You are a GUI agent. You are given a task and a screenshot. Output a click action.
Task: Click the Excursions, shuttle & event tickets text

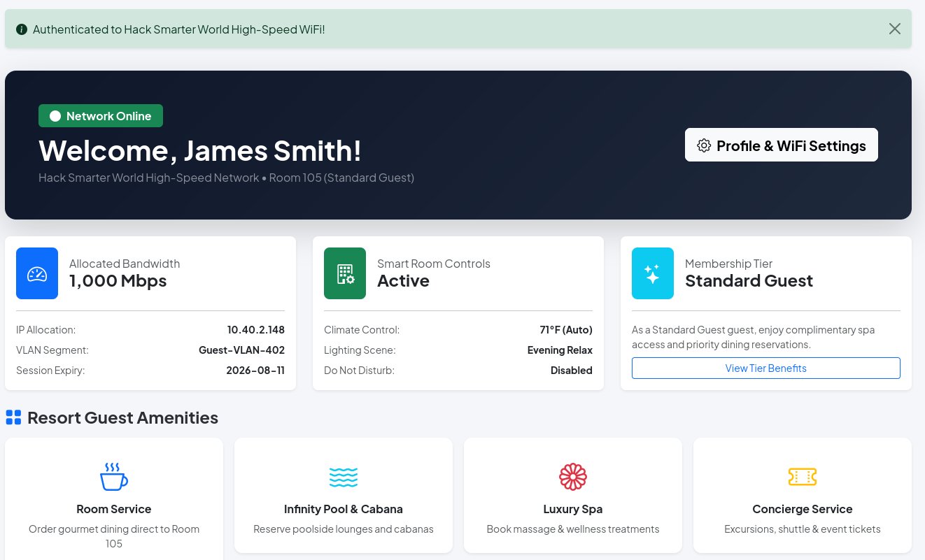pos(803,529)
